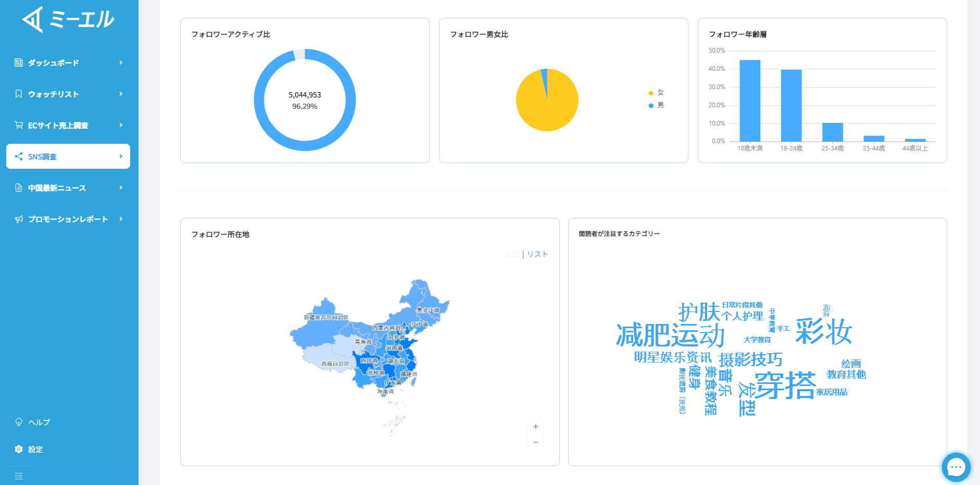The width and height of the screenshot is (980, 485).
Task: Click the フォロワー所在地 card title
Action: (220, 234)
